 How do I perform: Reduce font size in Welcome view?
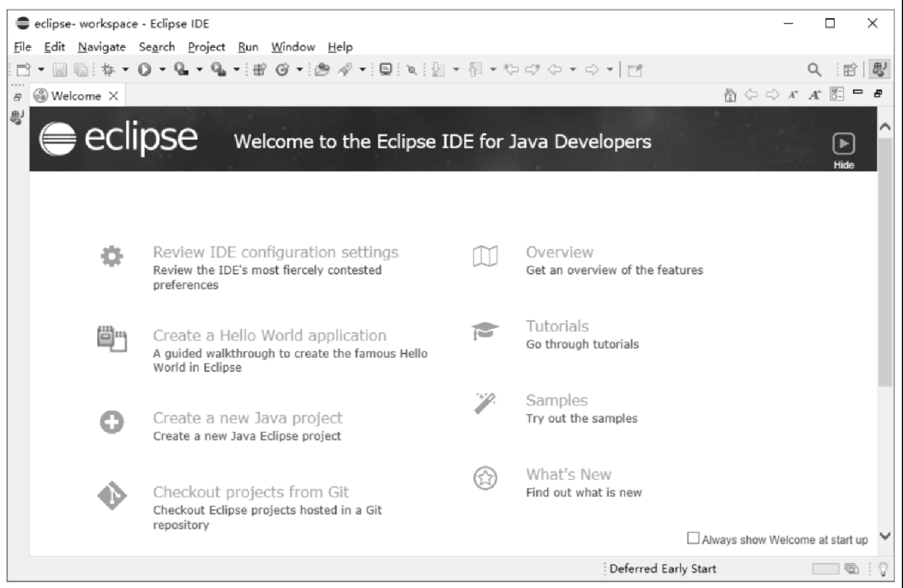click(x=793, y=95)
